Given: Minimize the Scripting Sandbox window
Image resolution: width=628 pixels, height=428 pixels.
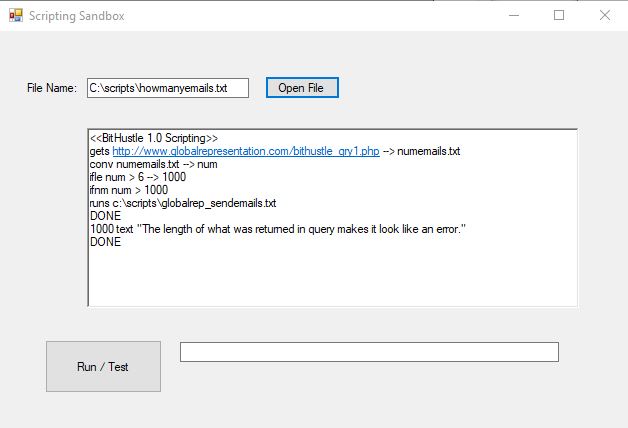Looking at the screenshot, I should (x=514, y=15).
